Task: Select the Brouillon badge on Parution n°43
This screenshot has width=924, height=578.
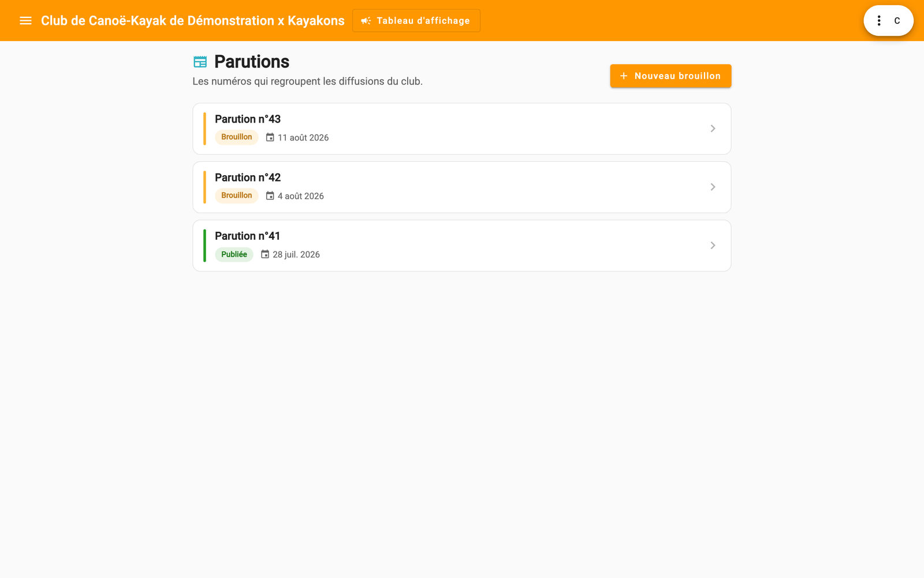Action: coord(237,137)
